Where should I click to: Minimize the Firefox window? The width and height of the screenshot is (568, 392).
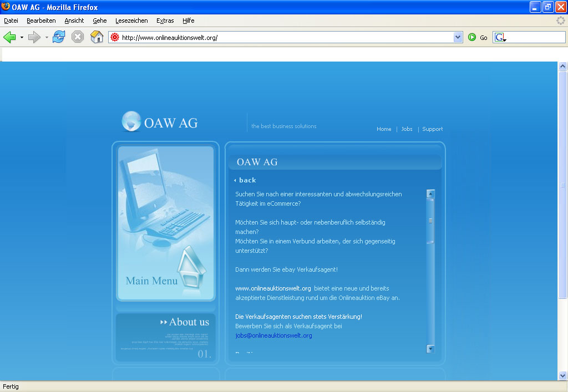point(535,7)
